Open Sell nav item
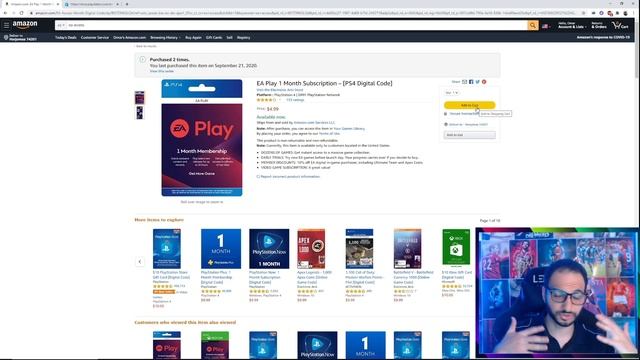 [x=229, y=38]
